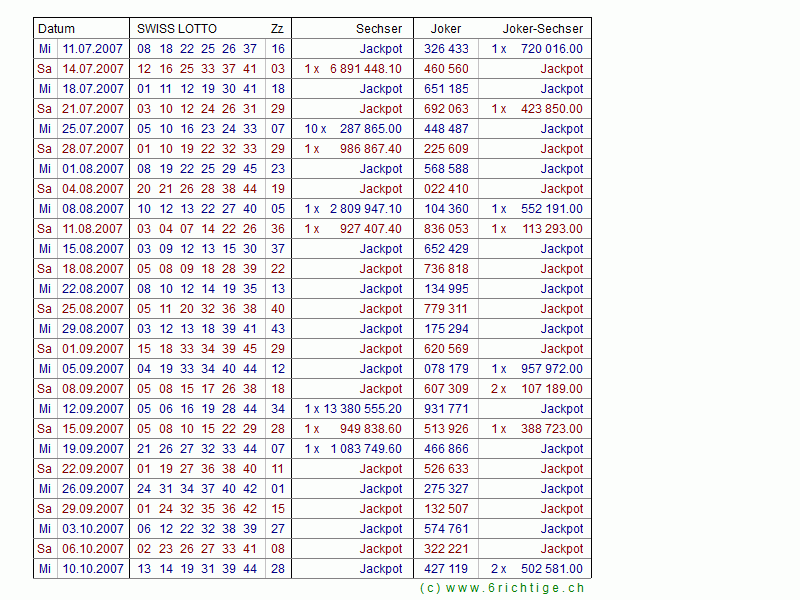Click the Sechser column header
The image size is (800, 600).
tap(379, 29)
